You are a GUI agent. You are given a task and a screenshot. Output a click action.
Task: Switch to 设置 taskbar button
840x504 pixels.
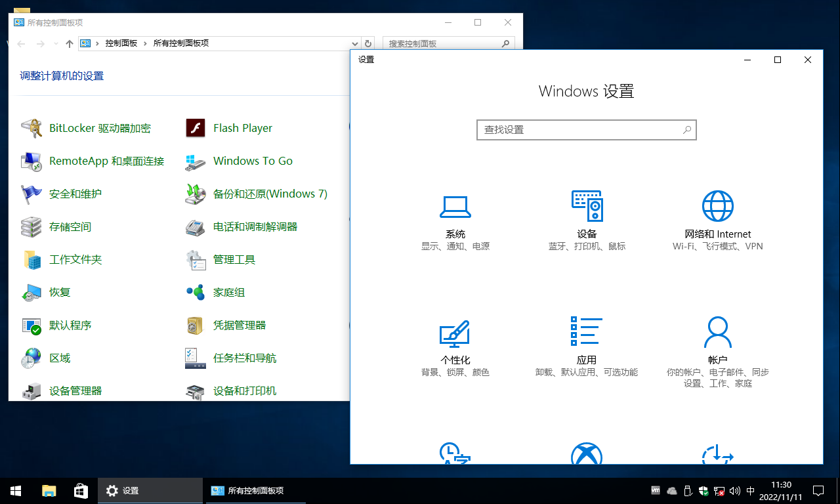point(150,491)
